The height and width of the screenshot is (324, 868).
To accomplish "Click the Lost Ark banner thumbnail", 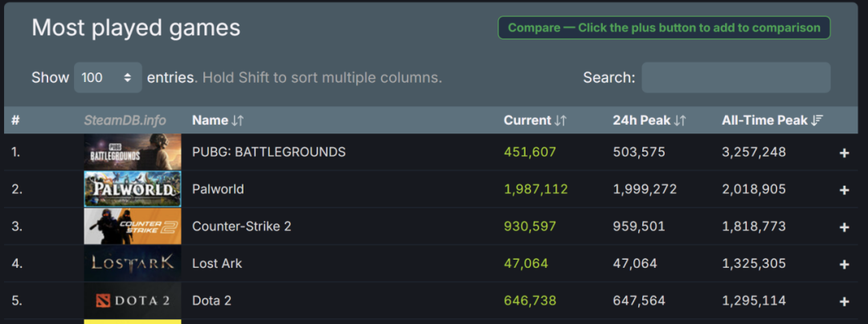I will click(x=133, y=263).
